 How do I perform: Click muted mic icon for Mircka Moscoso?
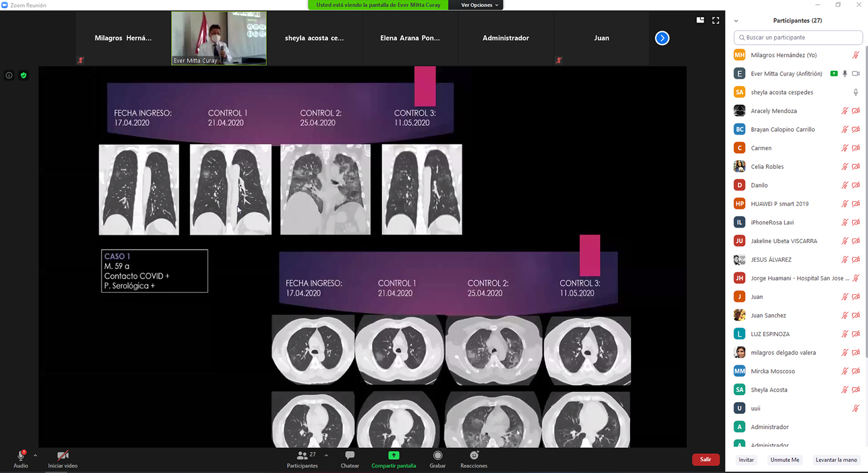point(845,371)
